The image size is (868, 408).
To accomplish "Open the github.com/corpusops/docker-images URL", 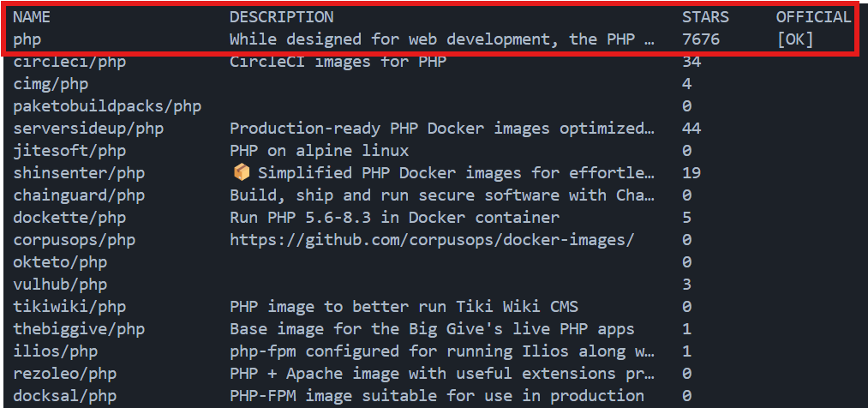I will (x=433, y=240).
